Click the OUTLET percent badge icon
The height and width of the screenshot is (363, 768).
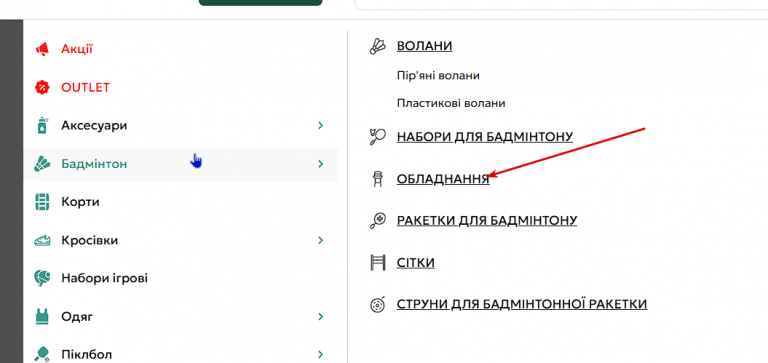tap(42, 88)
